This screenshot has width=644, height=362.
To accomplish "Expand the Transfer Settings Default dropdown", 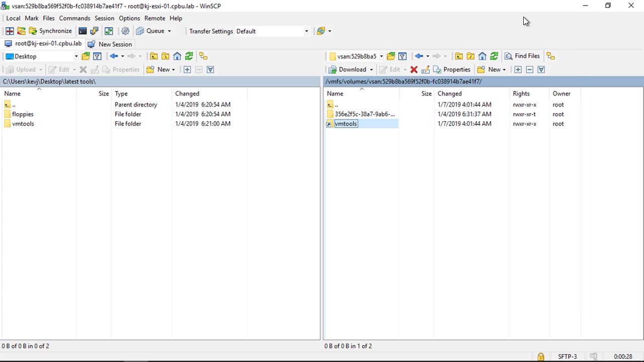I will [306, 31].
